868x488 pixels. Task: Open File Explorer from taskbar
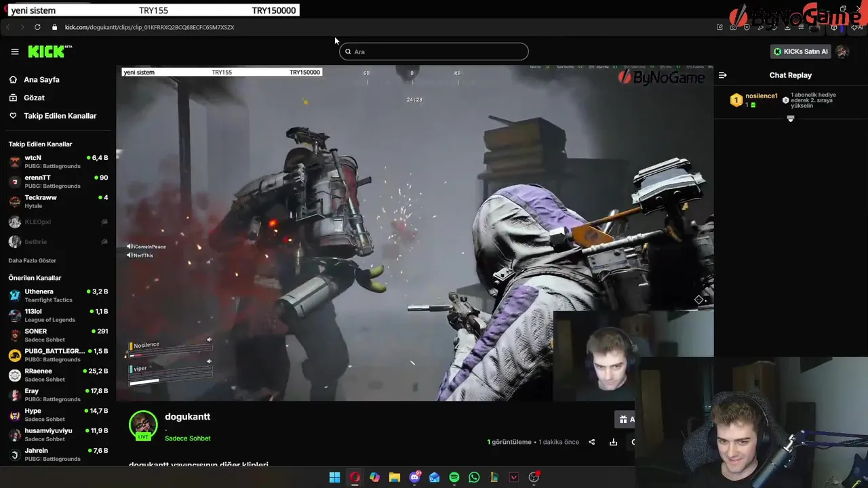(394, 477)
